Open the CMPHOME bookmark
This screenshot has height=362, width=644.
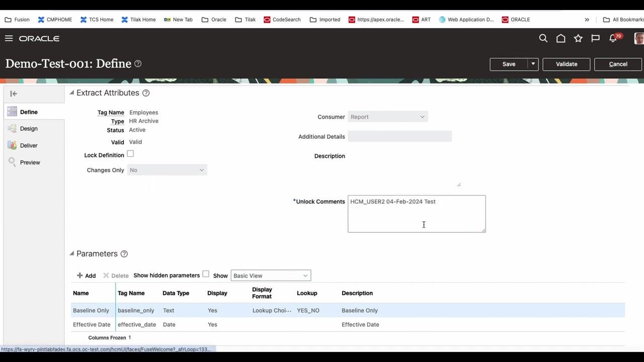55,20
